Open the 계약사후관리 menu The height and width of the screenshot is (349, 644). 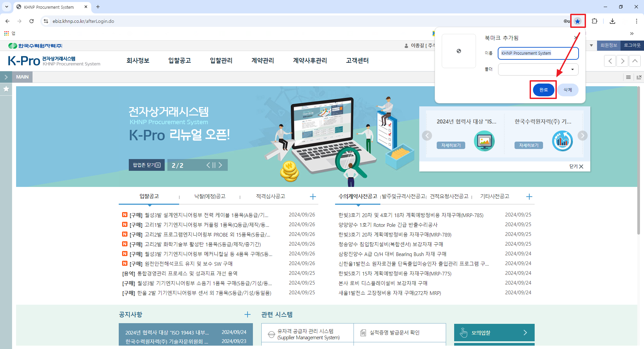pyautogui.click(x=310, y=60)
